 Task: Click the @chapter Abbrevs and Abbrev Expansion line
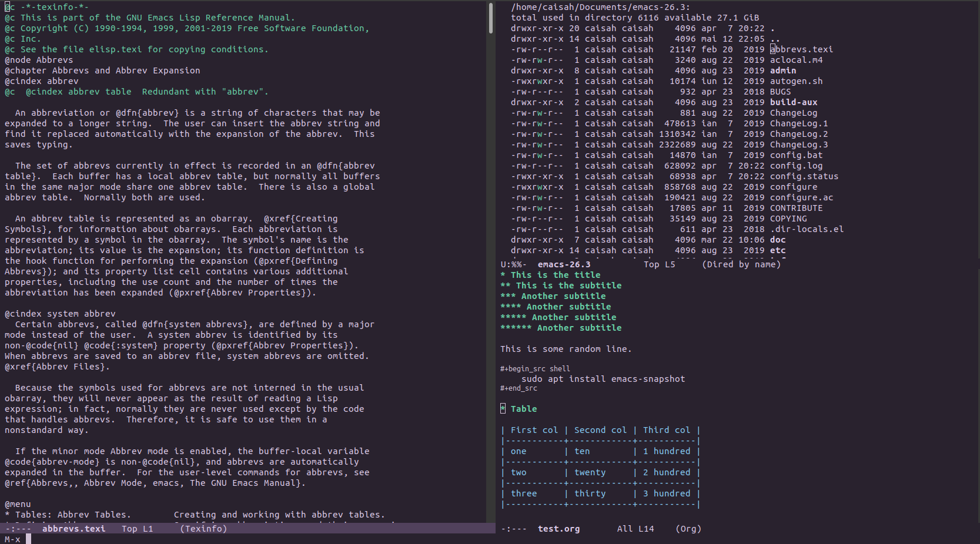tap(102, 70)
